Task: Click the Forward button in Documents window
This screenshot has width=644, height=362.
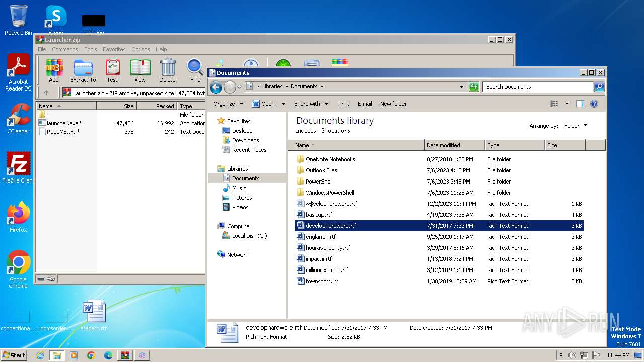Action: click(230, 87)
